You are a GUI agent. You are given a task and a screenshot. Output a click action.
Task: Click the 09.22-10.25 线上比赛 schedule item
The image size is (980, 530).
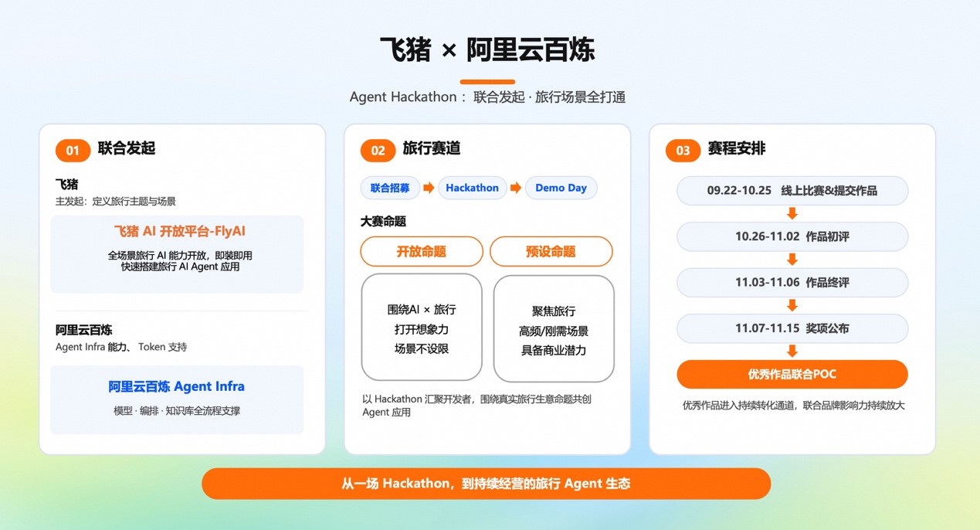(792, 191)
